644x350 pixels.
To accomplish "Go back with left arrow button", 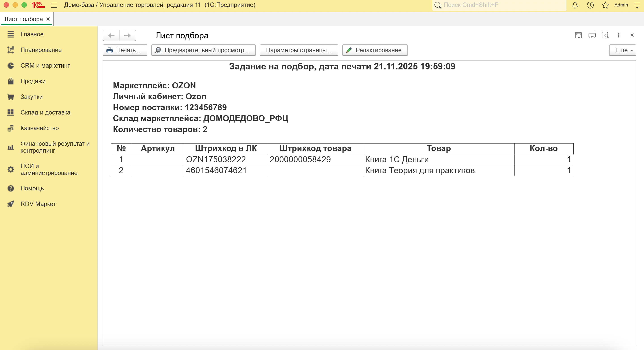I will coord(112,35).
